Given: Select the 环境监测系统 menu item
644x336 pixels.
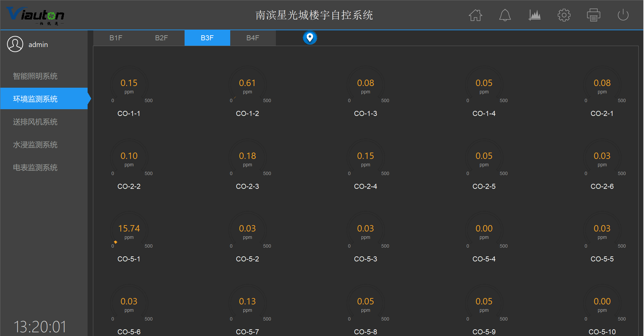Looking at the screenshot, I should click(35, 99).
